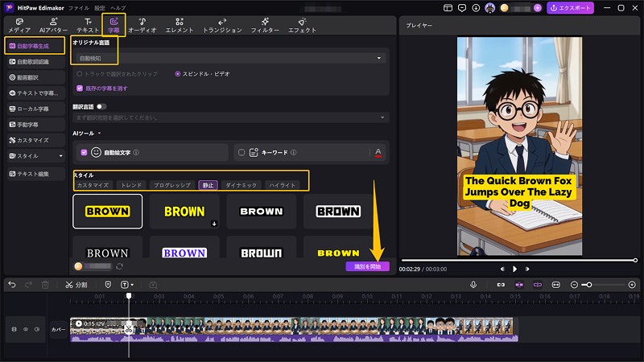
Task: Click the エクスポート export button
Action: [x=570, y=7]
